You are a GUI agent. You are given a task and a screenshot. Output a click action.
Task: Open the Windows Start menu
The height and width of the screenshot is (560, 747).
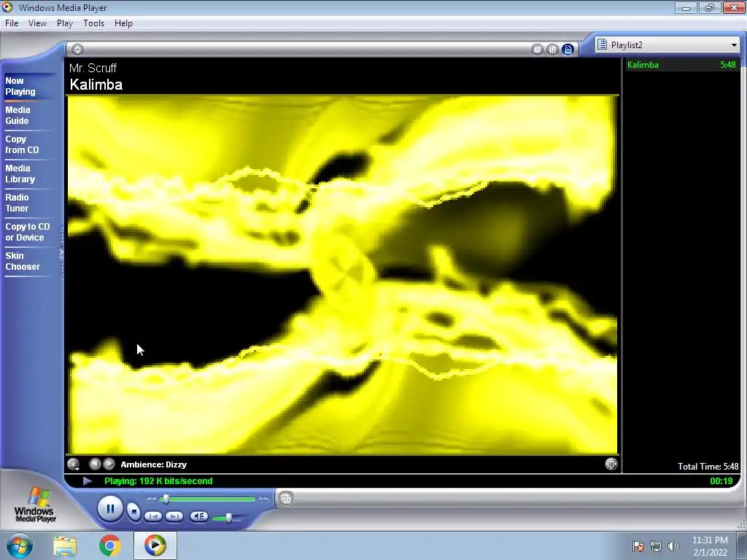pos(20,545)
